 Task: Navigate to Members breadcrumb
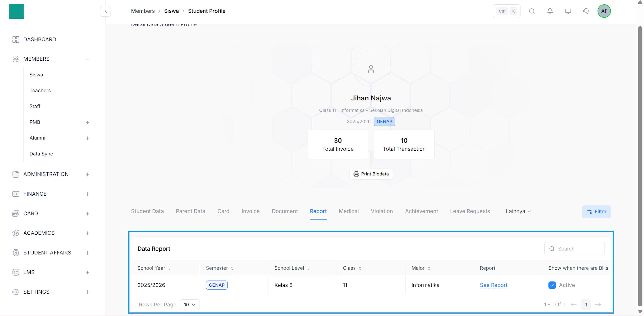143,11
